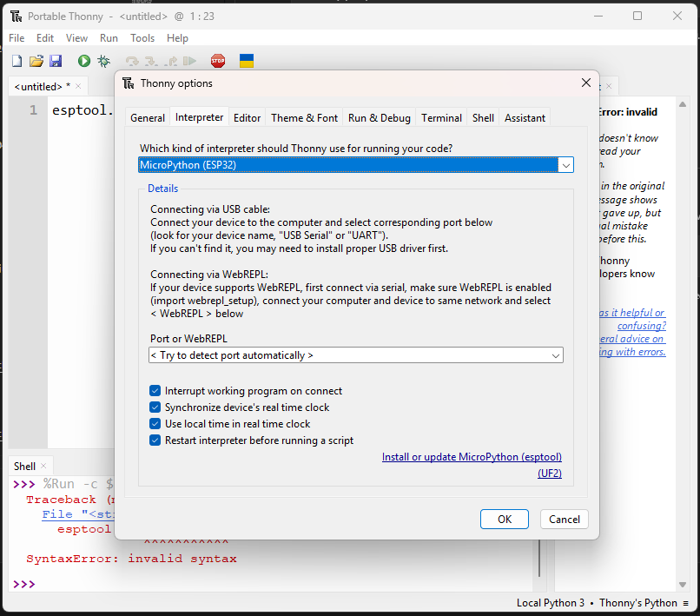Switch to the Editor tab

[247, 118]
